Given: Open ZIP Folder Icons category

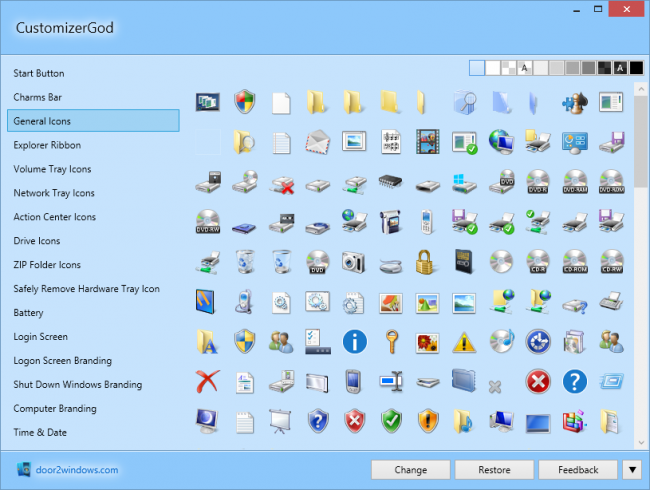Looking at the screenshot, I should [x=47, y=264].
